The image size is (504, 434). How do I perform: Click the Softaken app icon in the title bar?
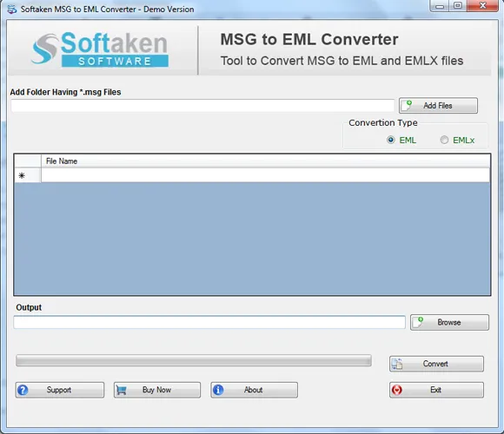point(12,9)
